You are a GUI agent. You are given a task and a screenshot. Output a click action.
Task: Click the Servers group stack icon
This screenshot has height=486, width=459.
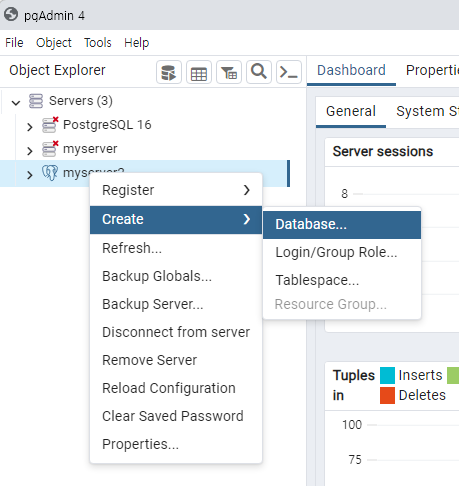(x=36, y=101)
